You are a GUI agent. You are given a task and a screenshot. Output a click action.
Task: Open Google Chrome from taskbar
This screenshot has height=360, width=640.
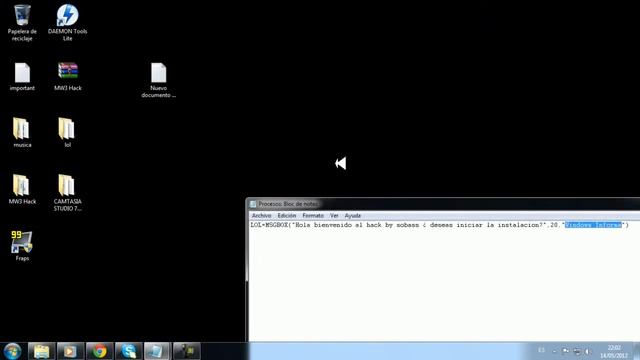tap(99, 351)
